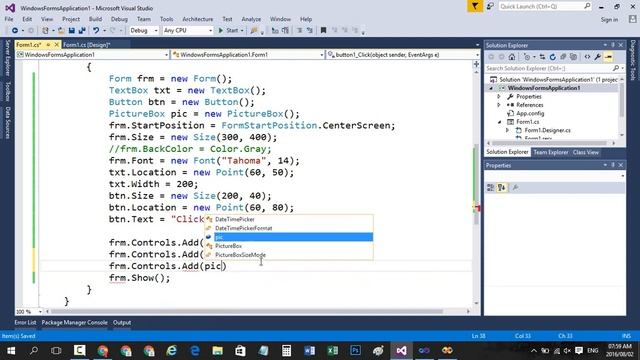Image resolution: width=640 pixels, height=360 pixels.
Task: Open the Package Manager Console tab
Action: pos(75,322)
